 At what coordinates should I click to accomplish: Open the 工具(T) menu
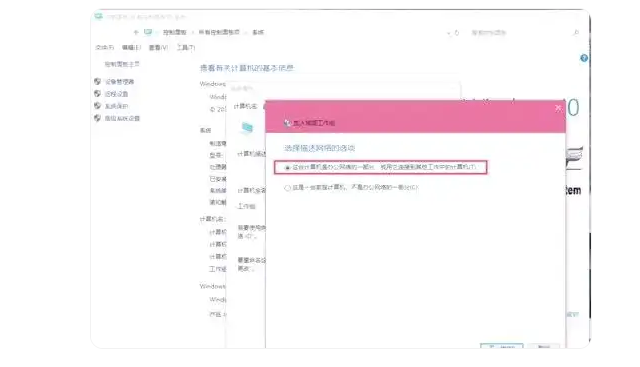coord(186,48)
